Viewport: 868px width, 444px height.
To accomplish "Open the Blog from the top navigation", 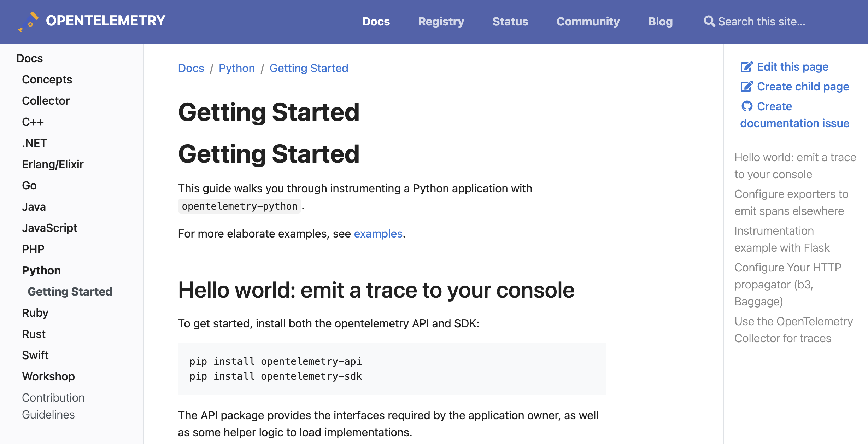I will point(660,21).
